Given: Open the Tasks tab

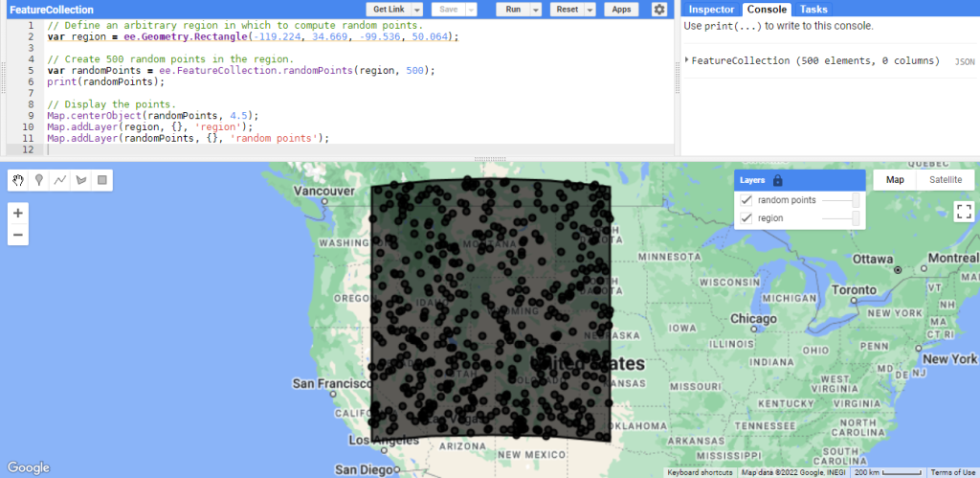Looking at the screenshot, I should pyautogui.click(x=813, y=10).
